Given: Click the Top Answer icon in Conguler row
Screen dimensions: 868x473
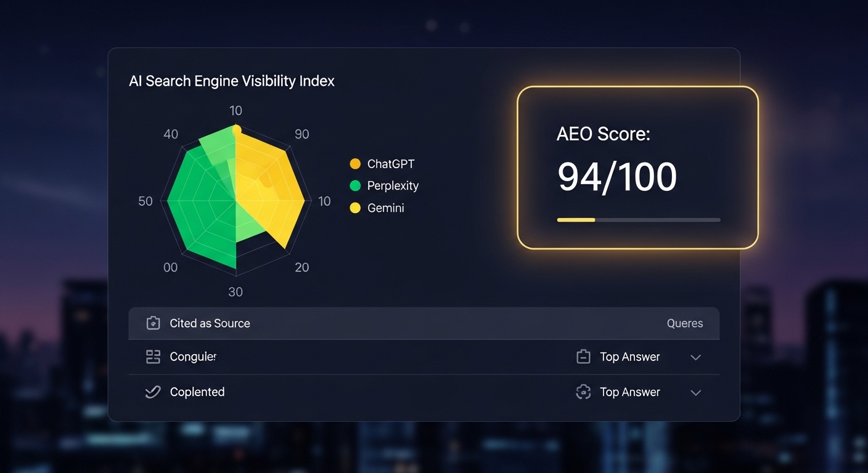Looking at the screenshot, I should click(x=583, y=357).
